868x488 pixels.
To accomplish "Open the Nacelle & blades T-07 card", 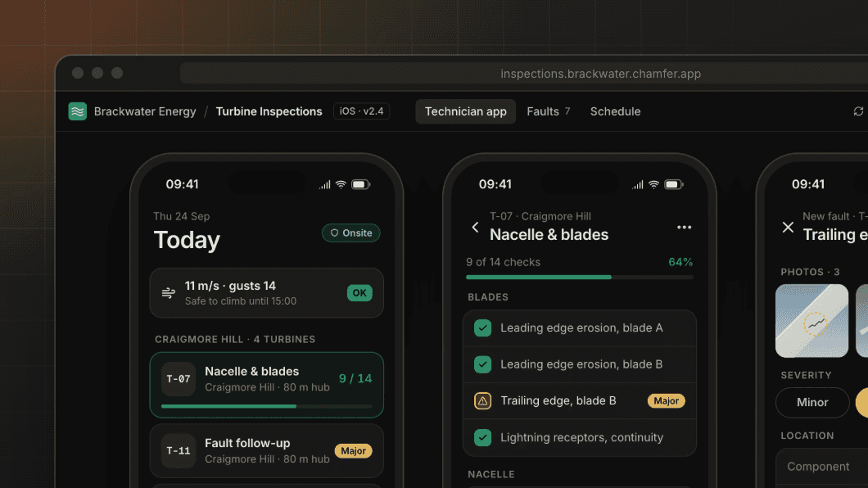I will [266, 385].
